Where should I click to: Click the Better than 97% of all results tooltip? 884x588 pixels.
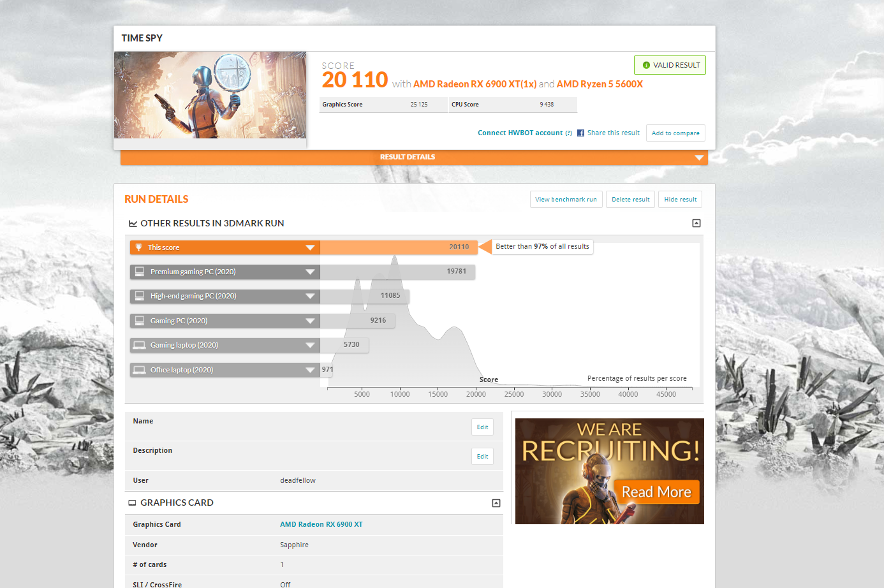point(542,247)
